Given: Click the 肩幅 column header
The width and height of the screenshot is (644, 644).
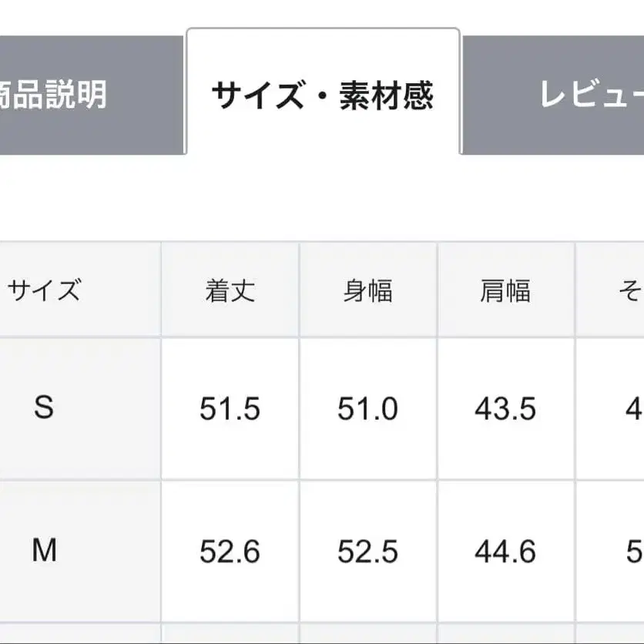Looking at the screenshot, I should (506, 289).
